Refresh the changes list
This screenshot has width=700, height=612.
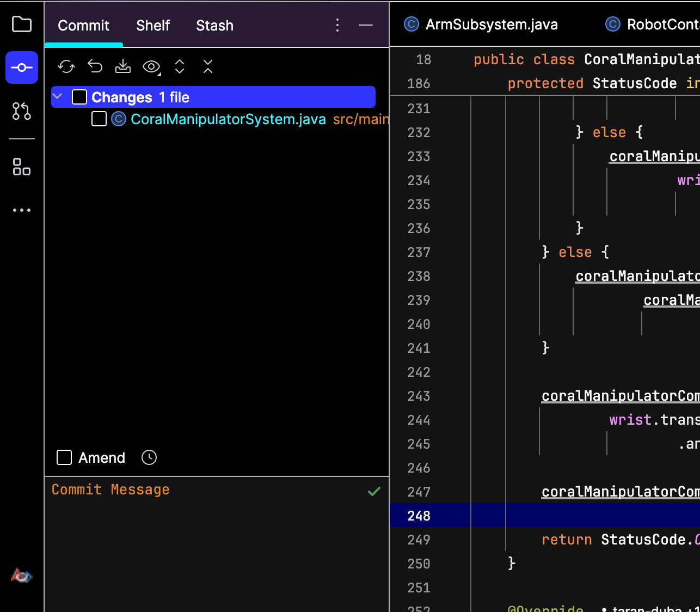(66, 66)
